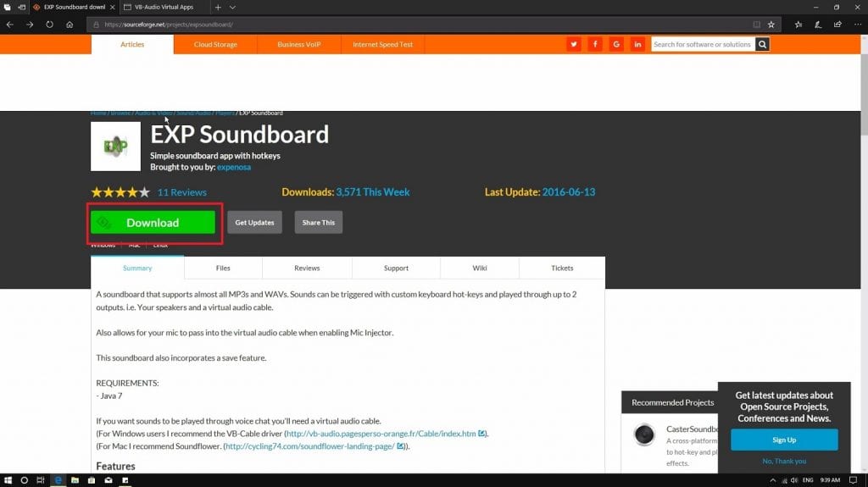Click 3,571 This Week downloads text

(x=373, y=192)
